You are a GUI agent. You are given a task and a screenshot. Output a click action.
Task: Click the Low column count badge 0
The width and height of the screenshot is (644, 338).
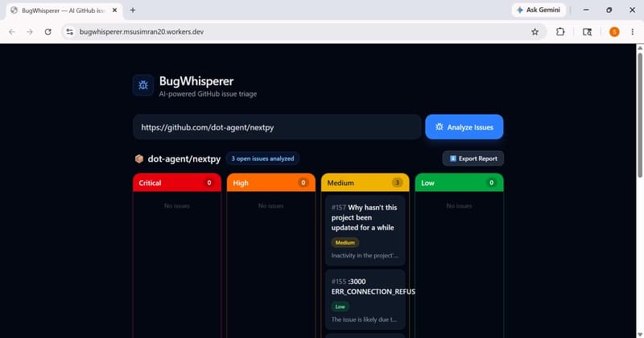pyautogui.click(x=491, y=183)
